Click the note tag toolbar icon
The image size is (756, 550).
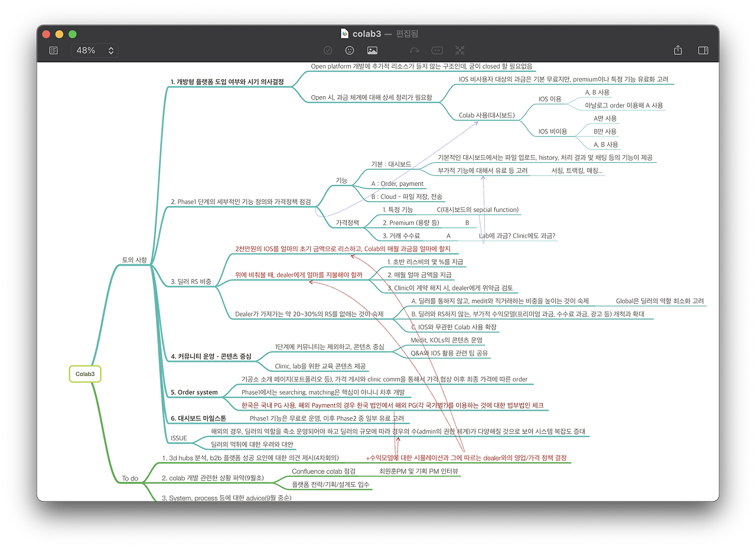click(437, 51)
